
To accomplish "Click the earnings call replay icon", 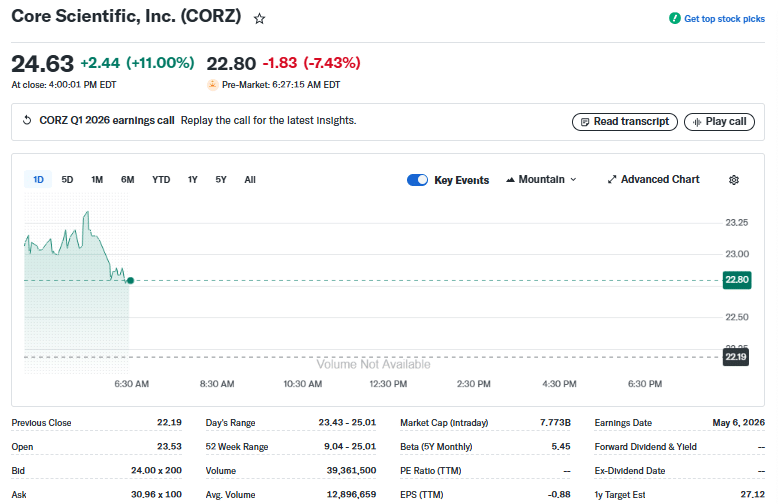I will coord(27,120).
